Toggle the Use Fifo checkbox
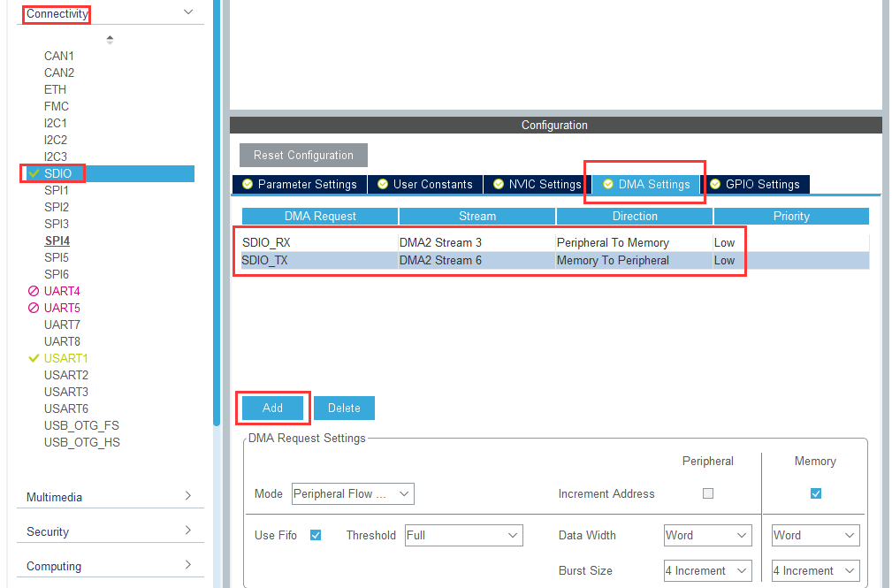 [316, 535]
